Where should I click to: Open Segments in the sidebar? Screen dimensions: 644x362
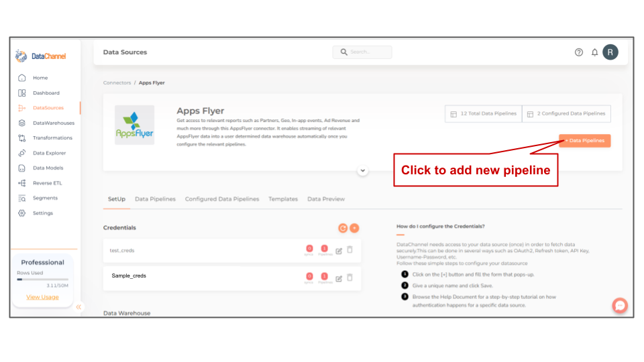(45, 198)
